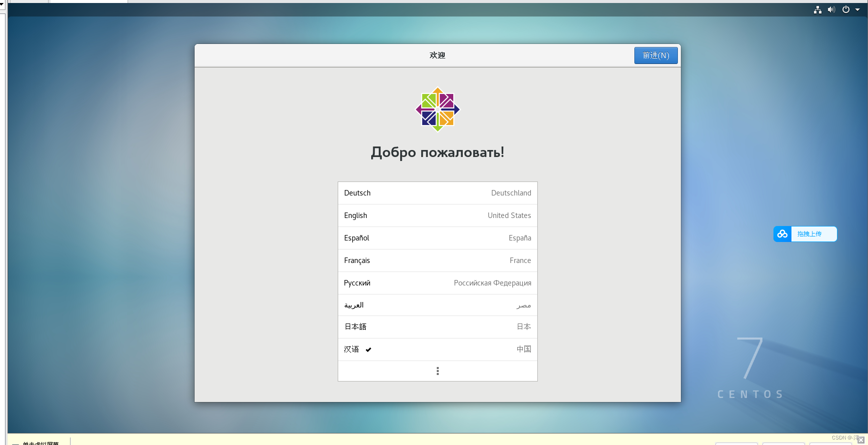Open network status icon in top bar
Image resolution: width=868 pixels, height=445 pixels.
817,9
